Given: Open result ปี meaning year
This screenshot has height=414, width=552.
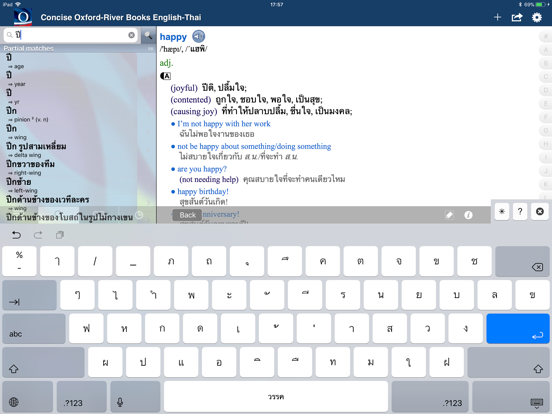Looking at the screenshot, I should click(x=78, y=79).
